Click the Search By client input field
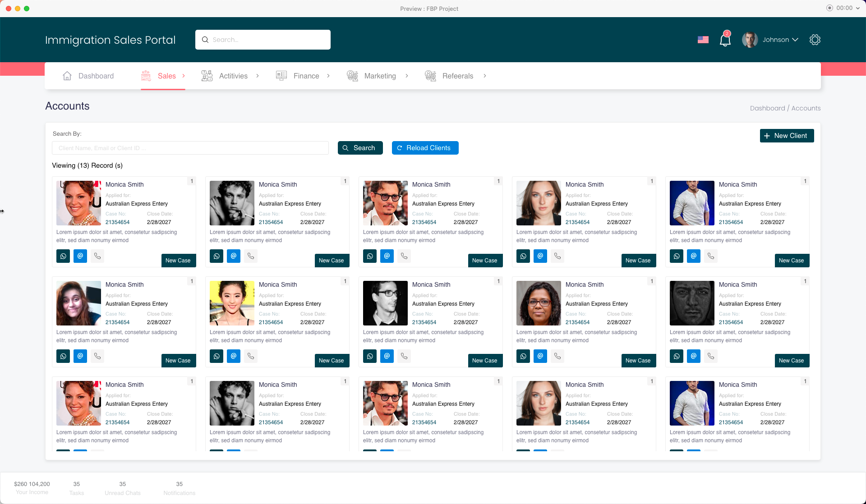 [x=190, y=148]
